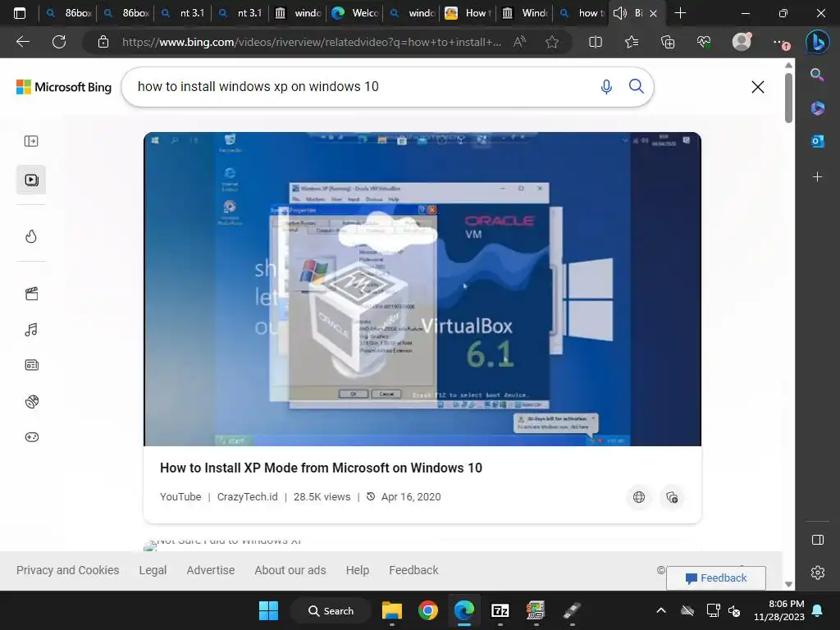The height and width of the screenshot is (630, 840).
Task: Switch to first 86box tab
Action: click(x=68, y=13)
